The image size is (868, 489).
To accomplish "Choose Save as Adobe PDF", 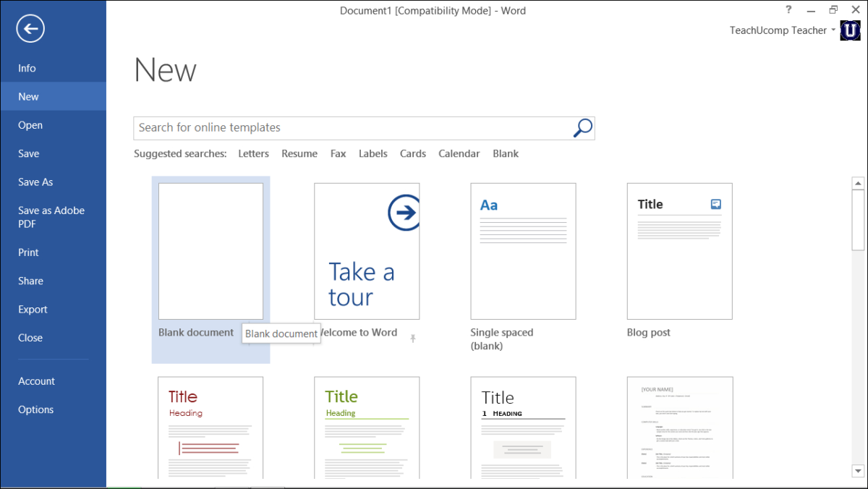I will pyautogui.click(x=51, y=216).
